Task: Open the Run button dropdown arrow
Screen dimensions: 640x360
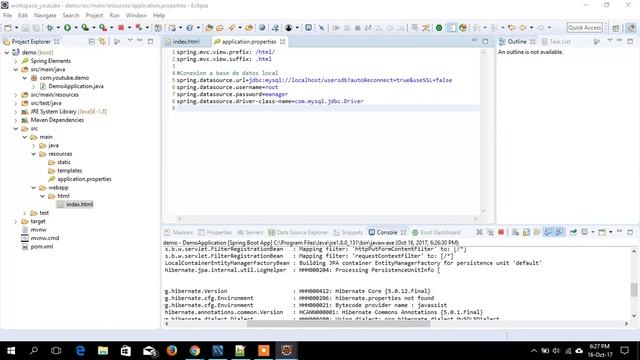Action: [x=76, y=28]
